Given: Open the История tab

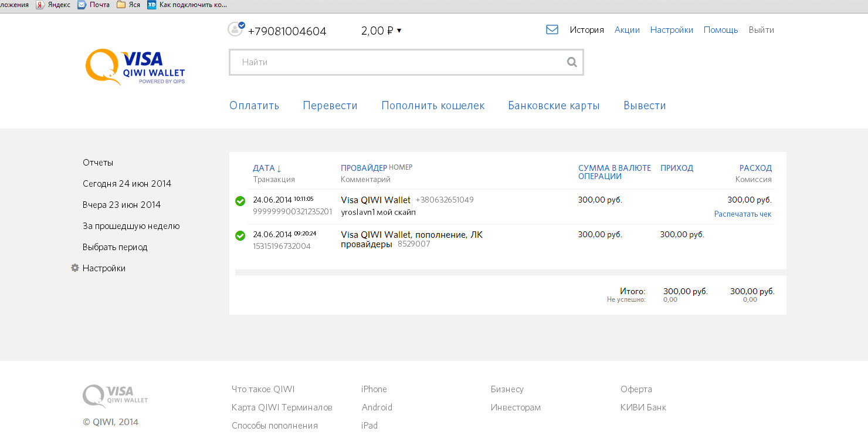Looking at the screenshot, I should (586, 30).
